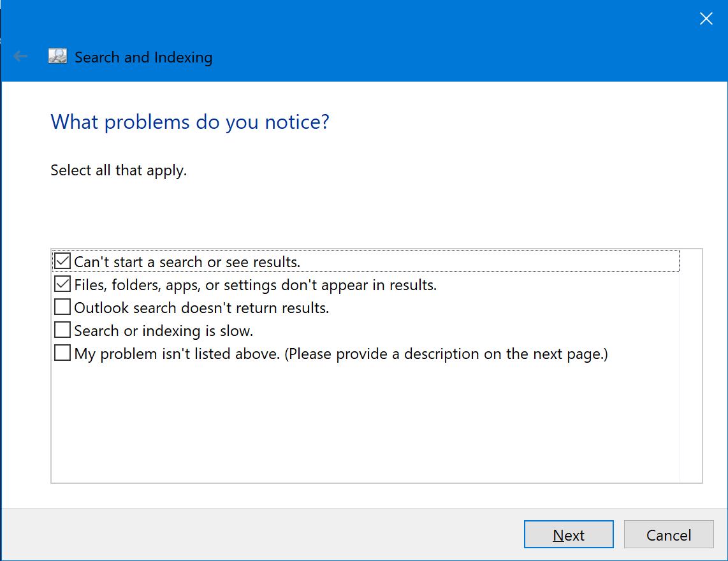Click the troubleshooter icon in the title bar
The image size is (728, 561).
57,56
